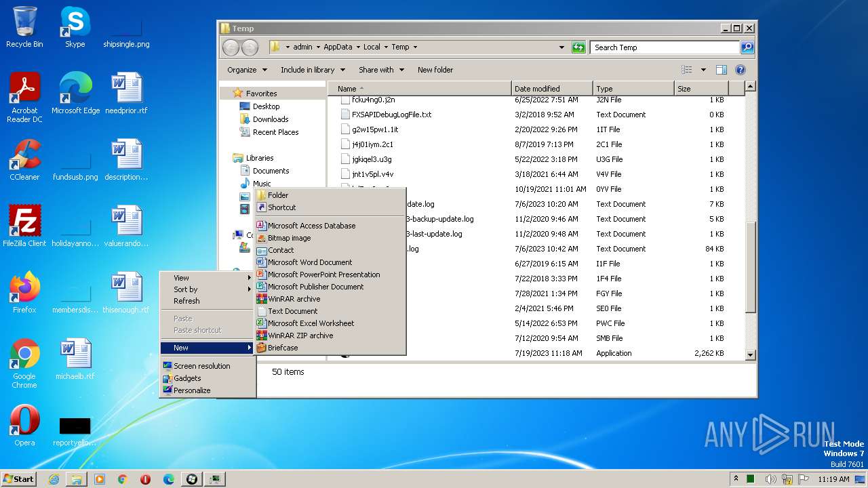The width and height of the screenshot is (868, 488).
Task: Select the Microsoft Edge desktop icon
Action: 75,94
